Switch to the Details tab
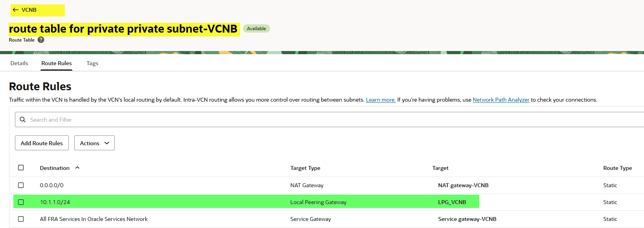This screenshot has width=644, height=228. (19, 63)
